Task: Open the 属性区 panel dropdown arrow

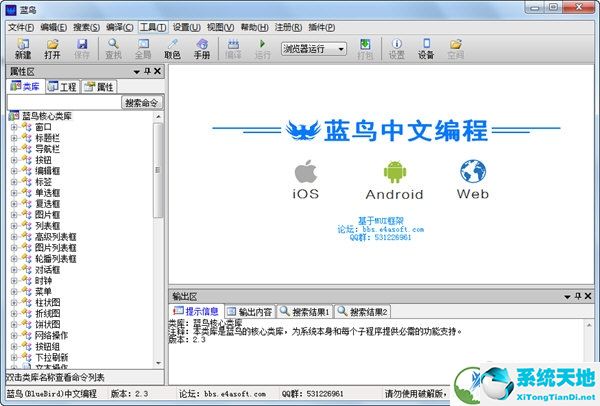Action: [x=137, y=72]
